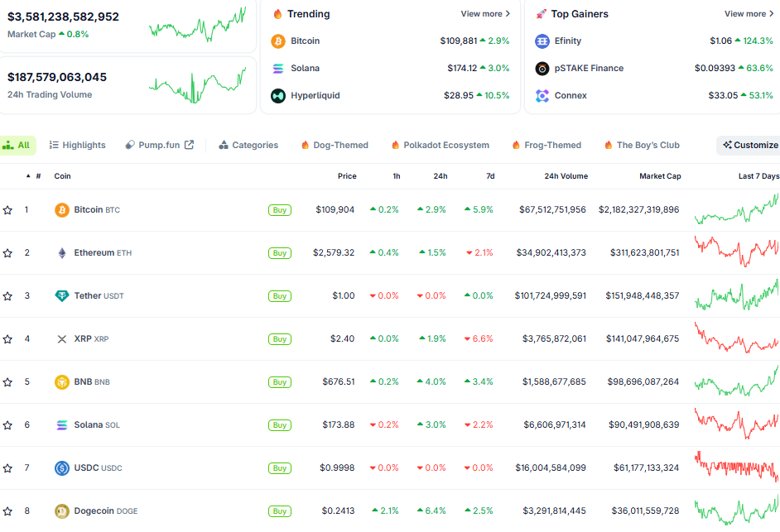780x532 pixels.
Task: Open Ethereum's 7-day sparkline chart
Action: [x=737, y=252]
